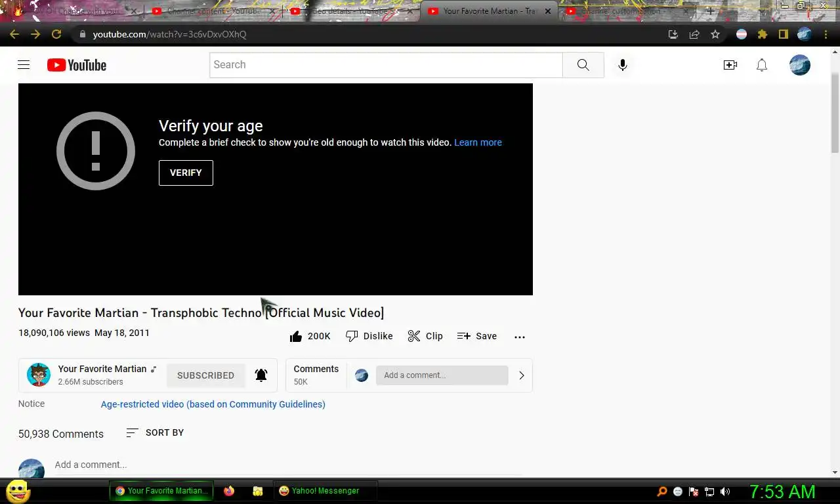Screen dimensions: 840x504
Task: View site info via padlock icon
Action: coord(82,34)
